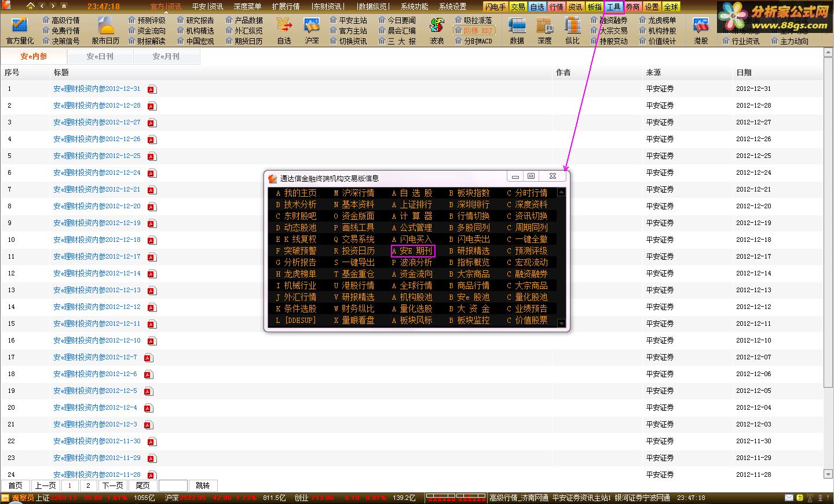Screen dimensions: 834x504
Task: Click the 自选 yuan icon
Action: point(284,30)
